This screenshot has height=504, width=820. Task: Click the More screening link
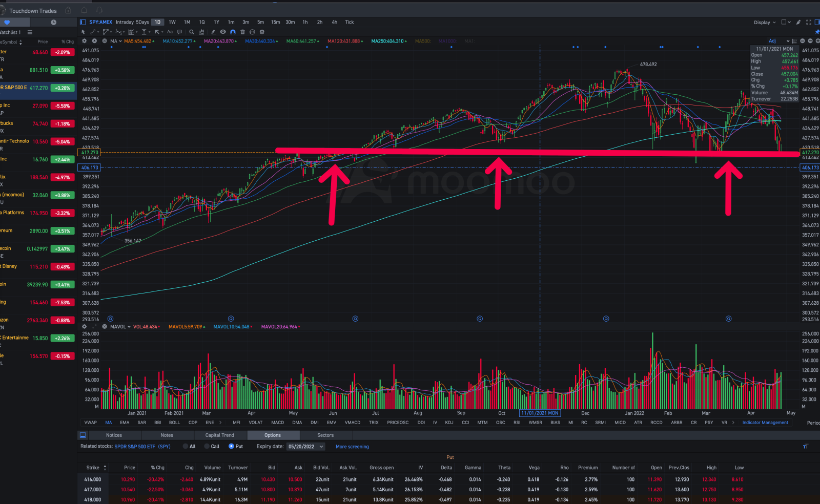tap(352, 447)
